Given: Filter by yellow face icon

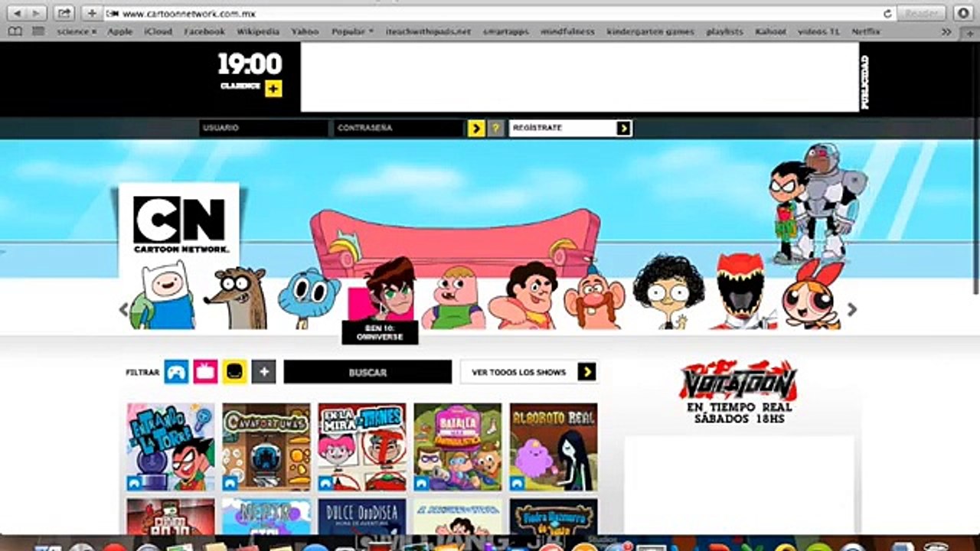Looking at the screenshot, I should [x=234, y=372].
